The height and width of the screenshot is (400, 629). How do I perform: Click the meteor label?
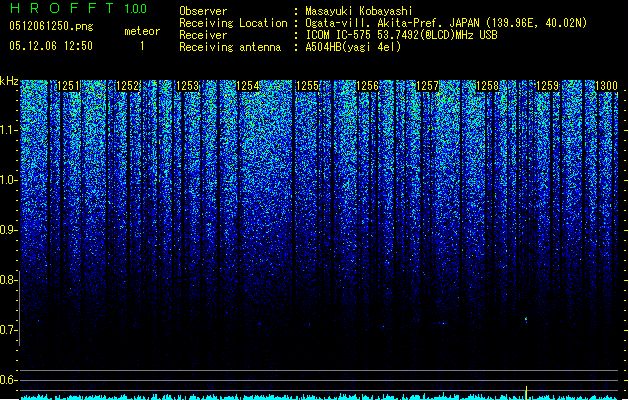pyautogui.click(x=142, y=31)
